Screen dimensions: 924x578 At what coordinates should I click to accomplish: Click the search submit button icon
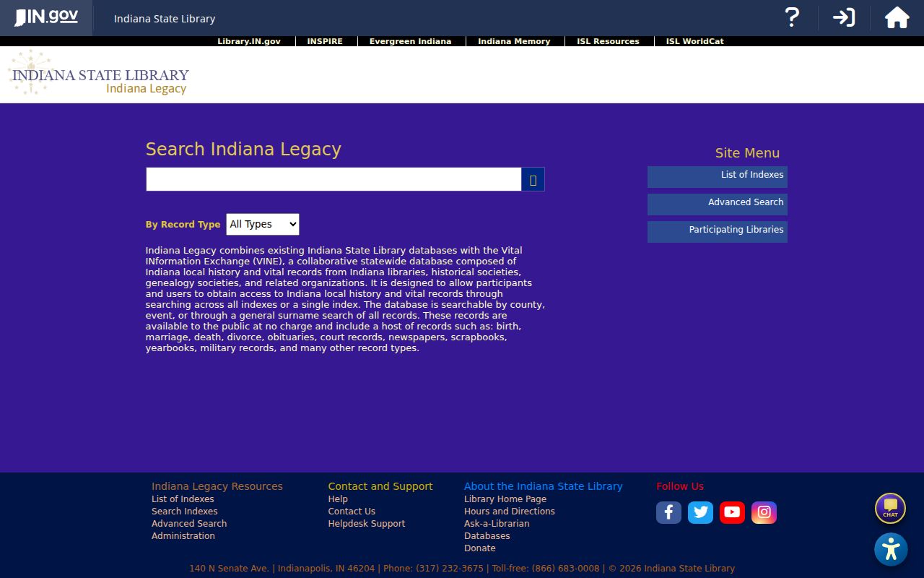pos(533,180)
